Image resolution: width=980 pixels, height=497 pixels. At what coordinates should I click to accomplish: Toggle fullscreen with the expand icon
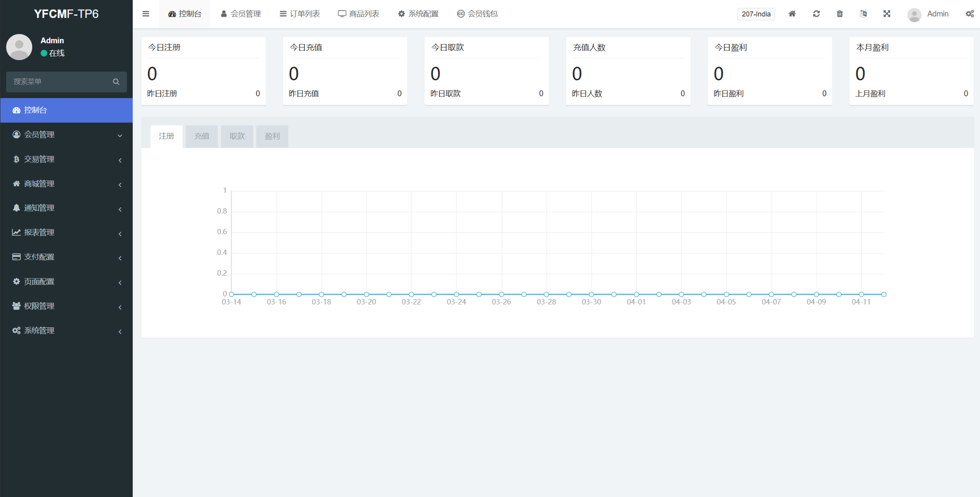887,14
